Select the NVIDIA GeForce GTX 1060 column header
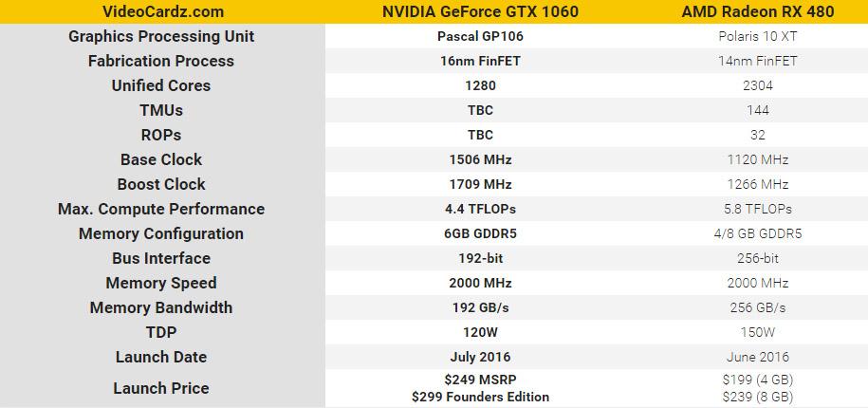 click(480, 11)
